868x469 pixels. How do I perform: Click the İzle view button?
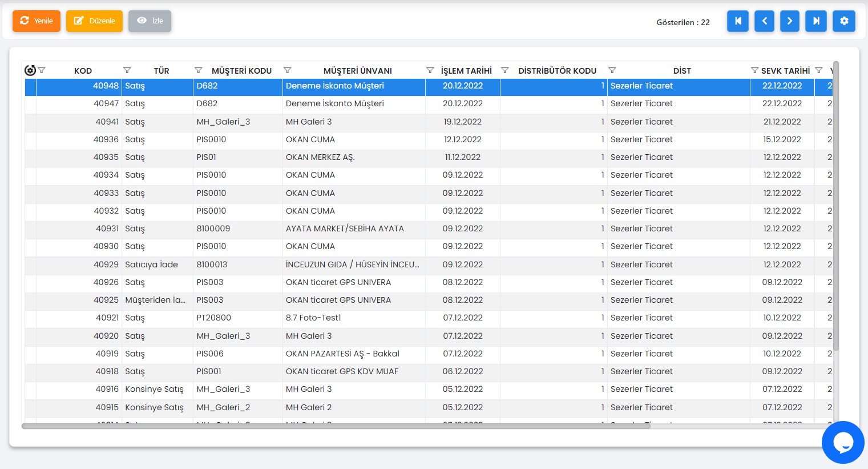pos(150,21)
